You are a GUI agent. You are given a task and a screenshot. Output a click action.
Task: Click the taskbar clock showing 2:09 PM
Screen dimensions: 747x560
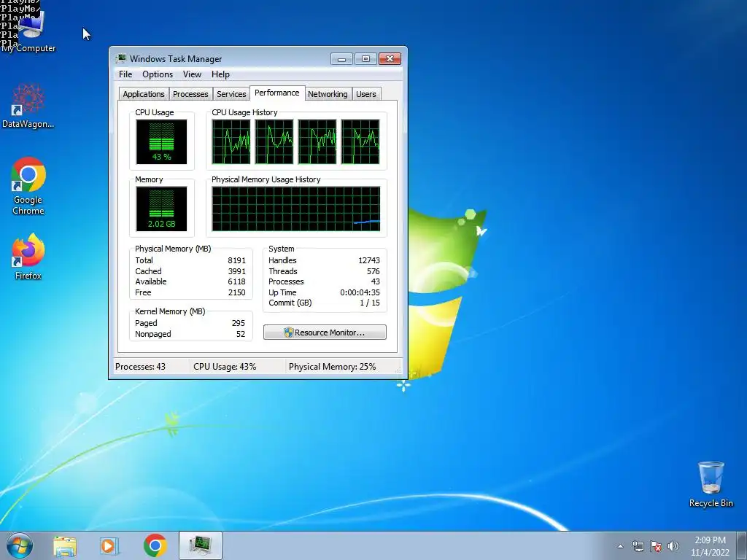[710, 546]
